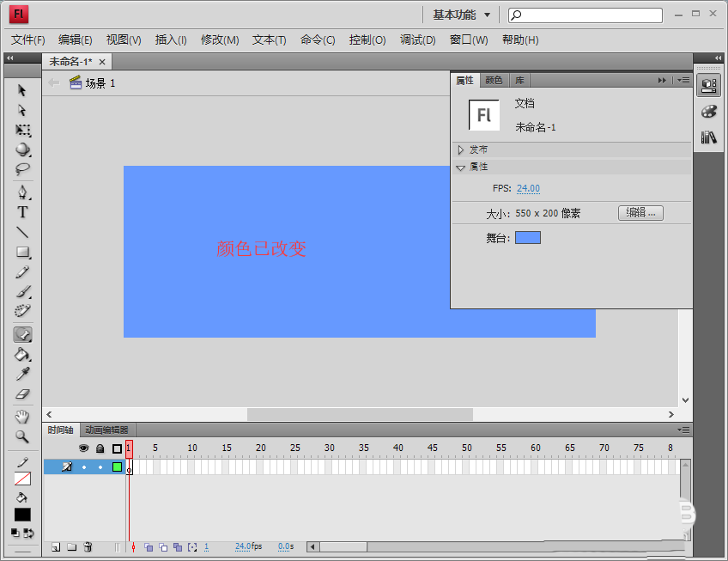Screen dimensions: 728x561
Task: Open modify onion markers menu
Action: pos(192,547)
